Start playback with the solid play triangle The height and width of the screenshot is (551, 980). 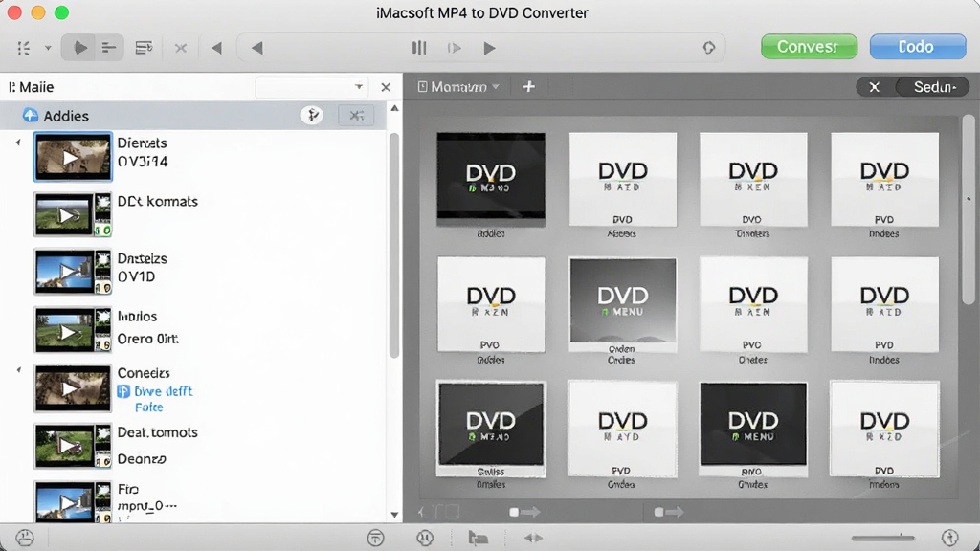coord(489,48)
